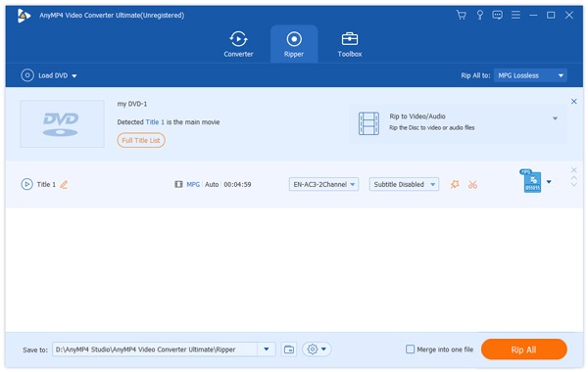Open the Subtitle Disabled dropdown

(x=404, y=184)
